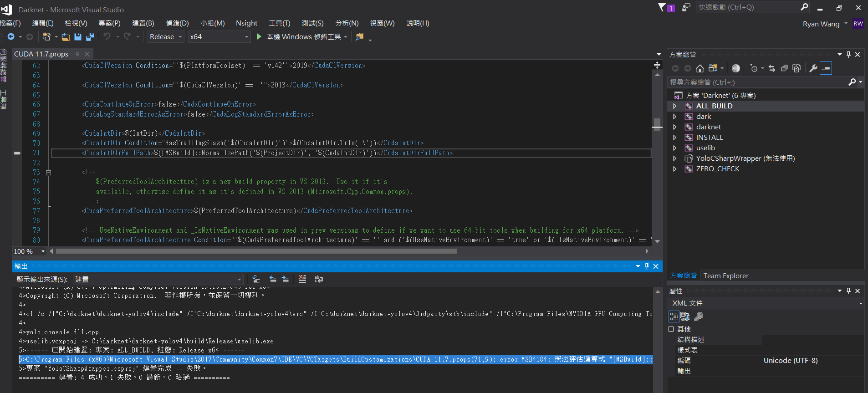Click Property Pages wrench in Properties panel
The image size is (868, 393).
point(699,316)
